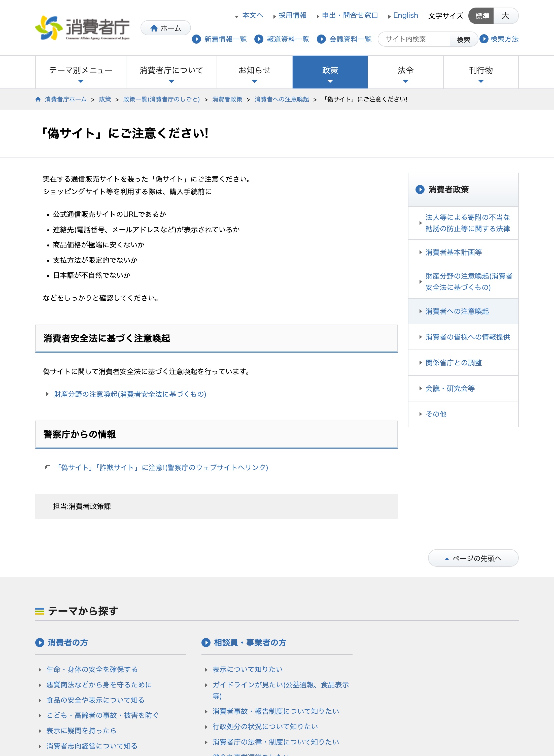Image resolution: width=554 pixels, height=756 pixels.
Task: Click the external link icon beside 警察庁 link
Action: pyautogui.click(x=48, y=467)
